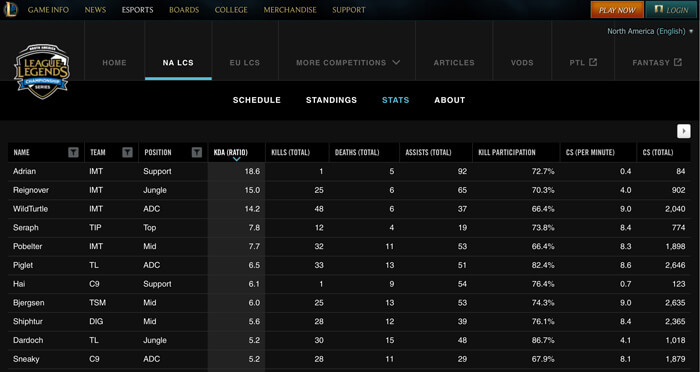Viewport: 700px width, 372px height.
Task: Click the DIG team cell in Shiphtur's row
Action: (96, 321)
